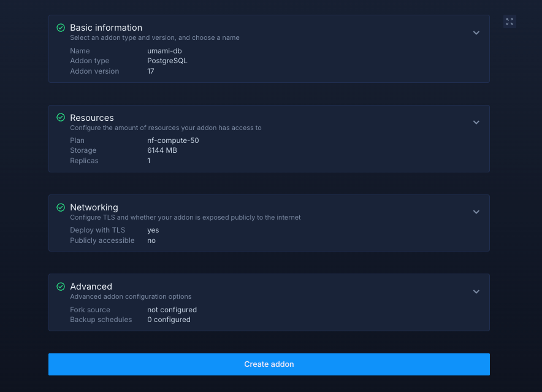542x392 pixels.
Task: Expand the Resources section chevron
Action: pos(476,122)
